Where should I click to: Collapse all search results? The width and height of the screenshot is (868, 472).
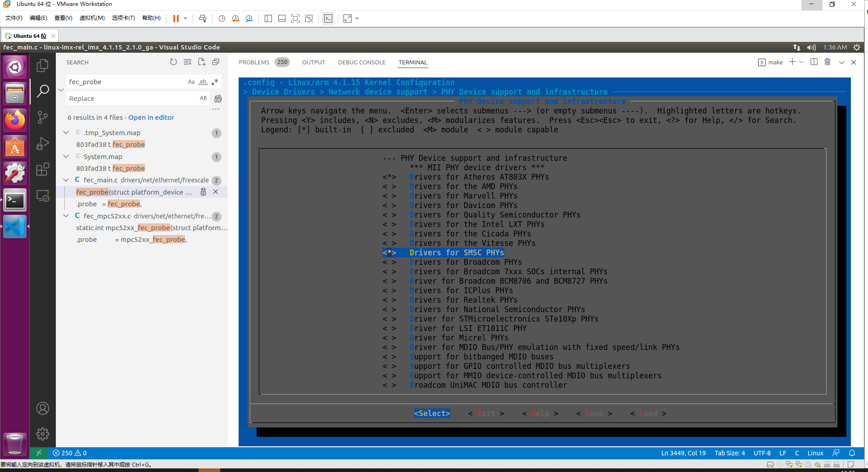coord(216,62)
